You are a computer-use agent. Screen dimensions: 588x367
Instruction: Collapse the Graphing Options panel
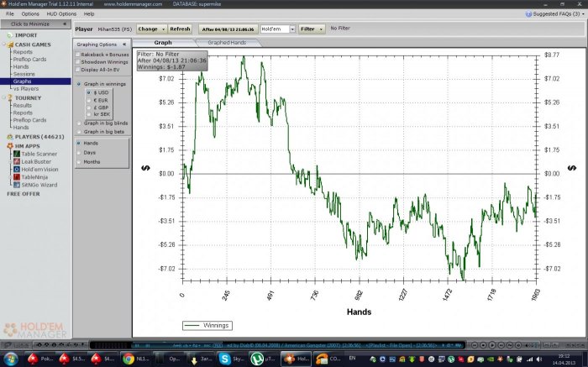pos(124,44)
